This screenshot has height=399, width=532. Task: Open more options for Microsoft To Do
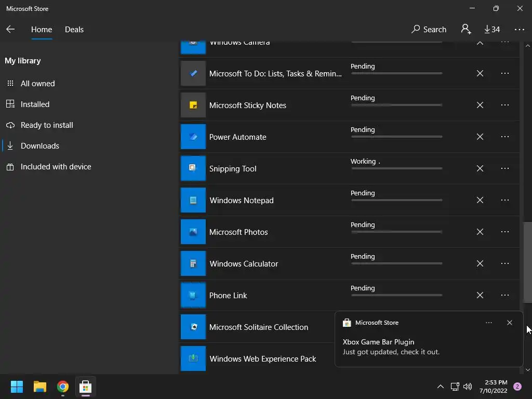pos(505,73)
